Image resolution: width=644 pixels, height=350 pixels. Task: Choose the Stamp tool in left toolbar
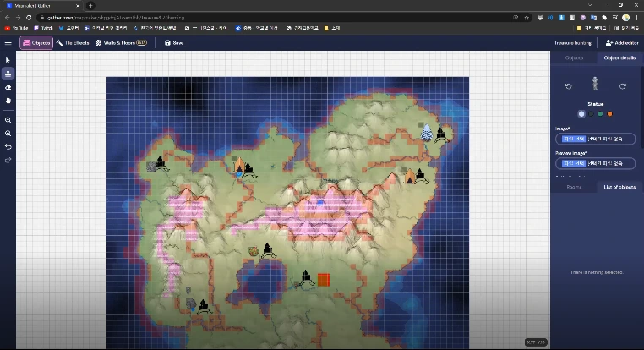(8, 74)
